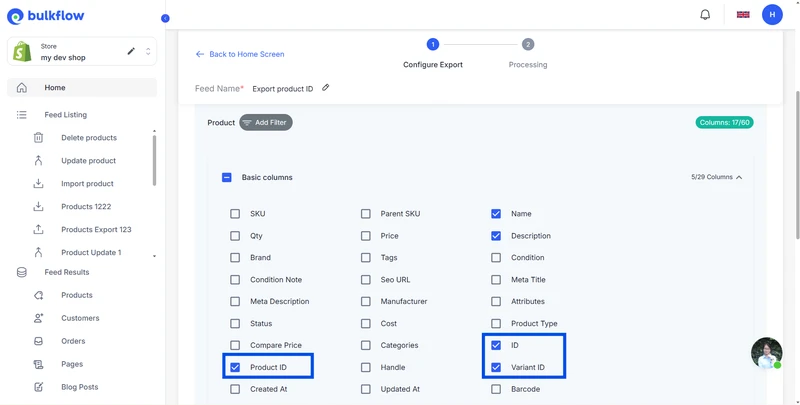Uncheck the Name column checkbox

(496, 214)
